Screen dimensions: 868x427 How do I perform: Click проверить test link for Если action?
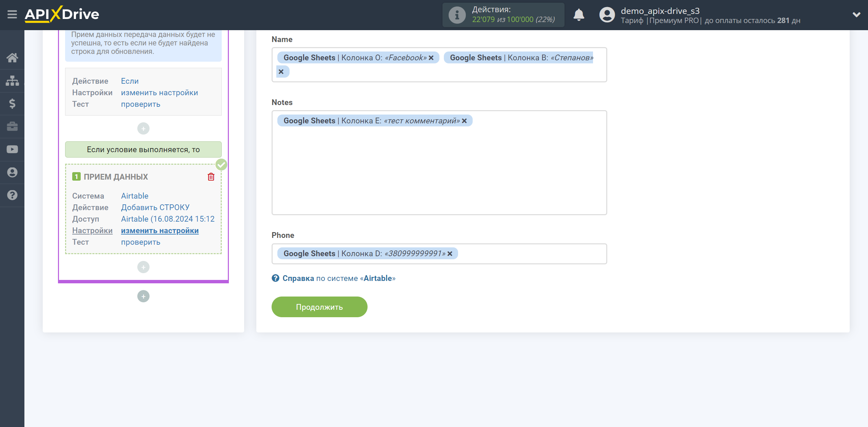(141, 104)
